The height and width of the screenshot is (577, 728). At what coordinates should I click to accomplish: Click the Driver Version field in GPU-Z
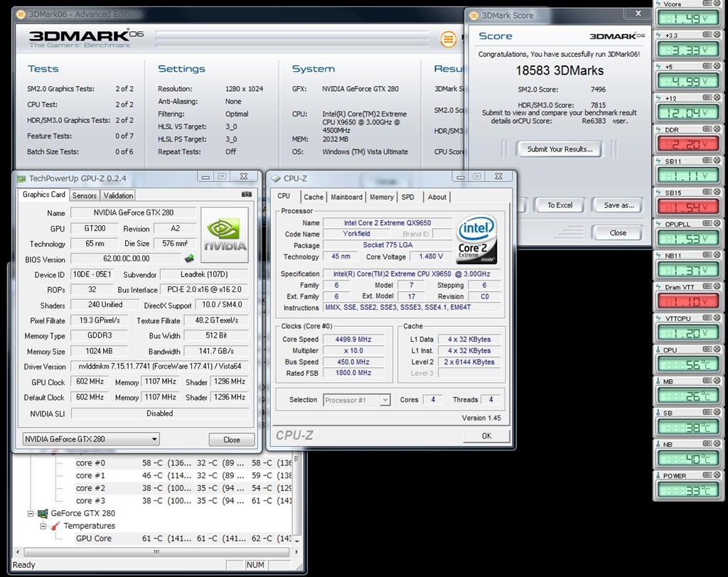click(160, 366)
